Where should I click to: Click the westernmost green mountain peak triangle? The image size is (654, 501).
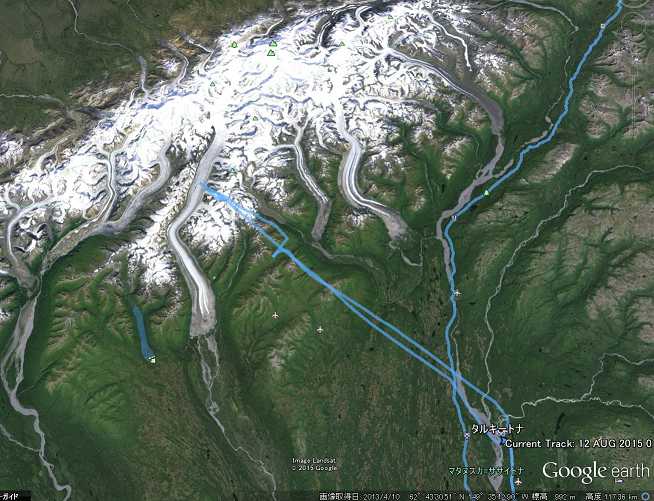coord(212,84)
